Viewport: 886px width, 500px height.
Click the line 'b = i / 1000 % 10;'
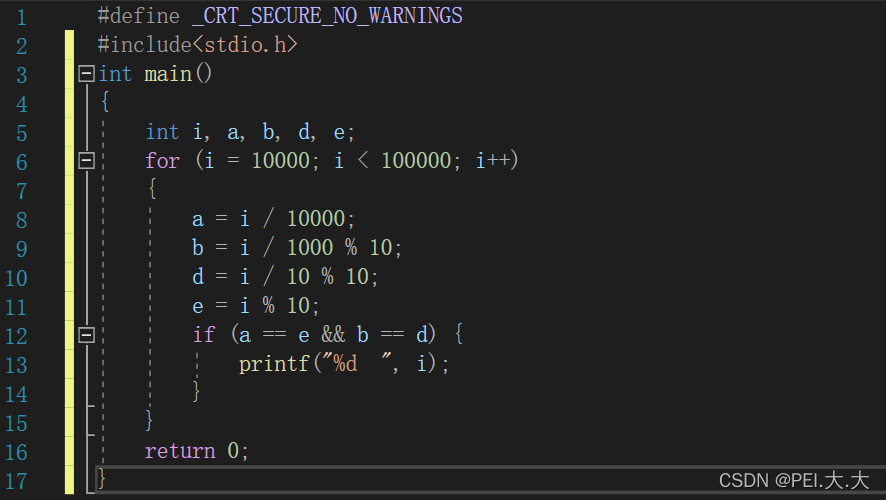click(297, 248)
